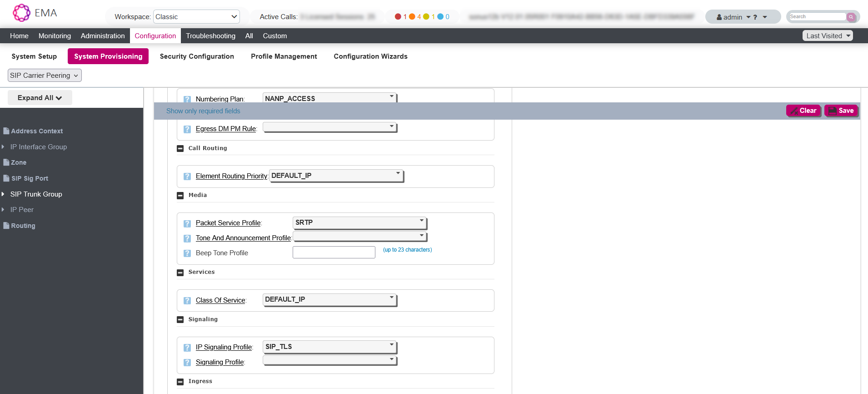
Task: Click the help icon for Beep Tone Profile
Action: point(187,253)
